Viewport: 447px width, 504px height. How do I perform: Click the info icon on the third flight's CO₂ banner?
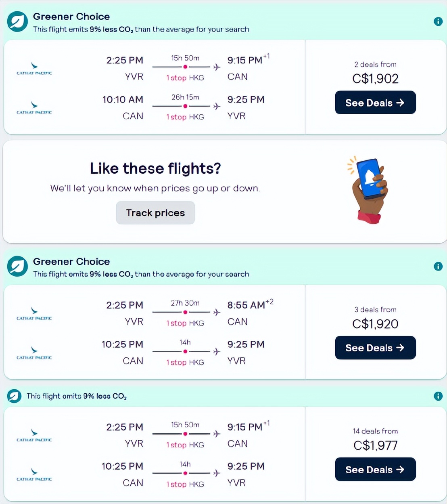(438, 396)
